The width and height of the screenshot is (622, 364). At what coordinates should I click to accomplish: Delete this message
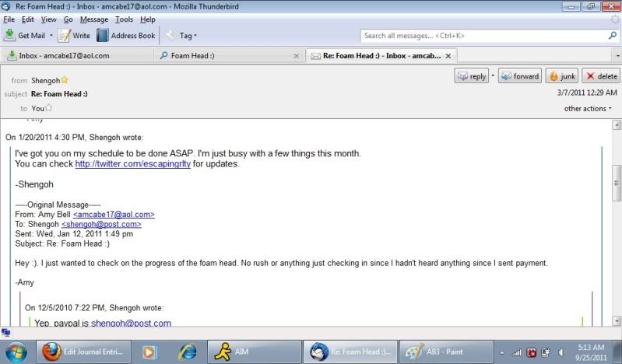click(x=602, y=76)
